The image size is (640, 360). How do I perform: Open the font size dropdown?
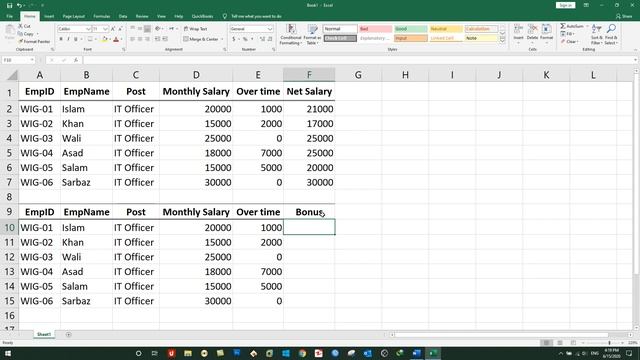105,29
